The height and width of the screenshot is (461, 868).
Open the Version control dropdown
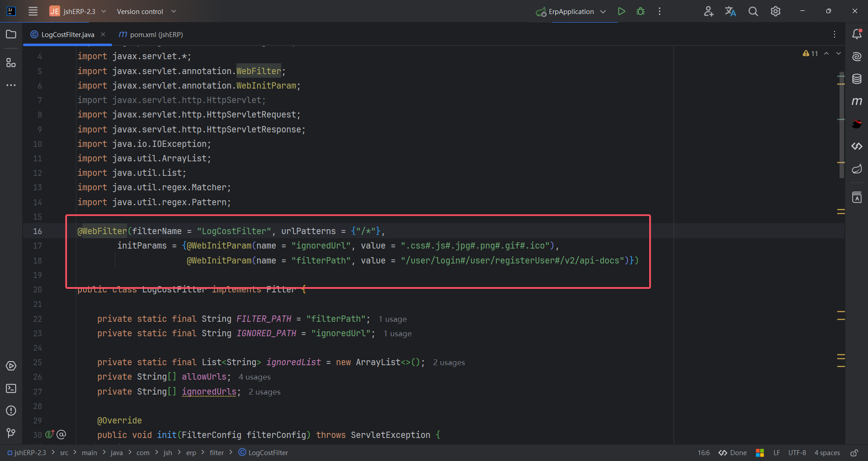146,11
